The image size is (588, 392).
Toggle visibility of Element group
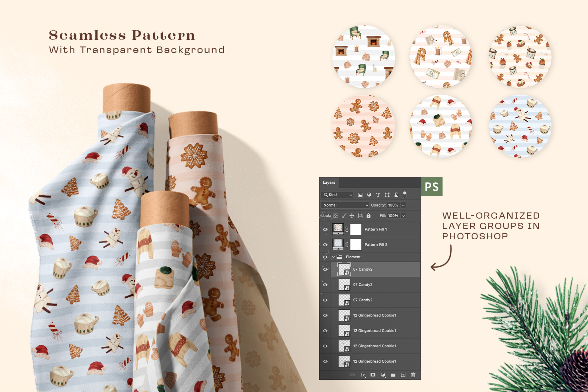click(x=325, y=257)
